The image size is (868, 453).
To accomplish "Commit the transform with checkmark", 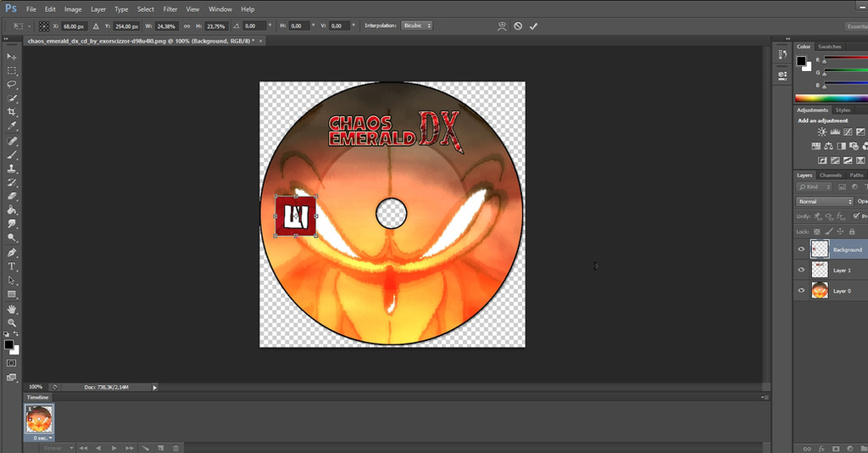I will coord(534,26).
